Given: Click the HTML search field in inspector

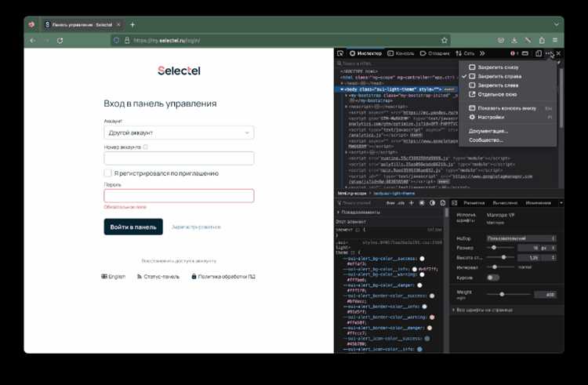Looking at the screenshot, I should [397, 64].
